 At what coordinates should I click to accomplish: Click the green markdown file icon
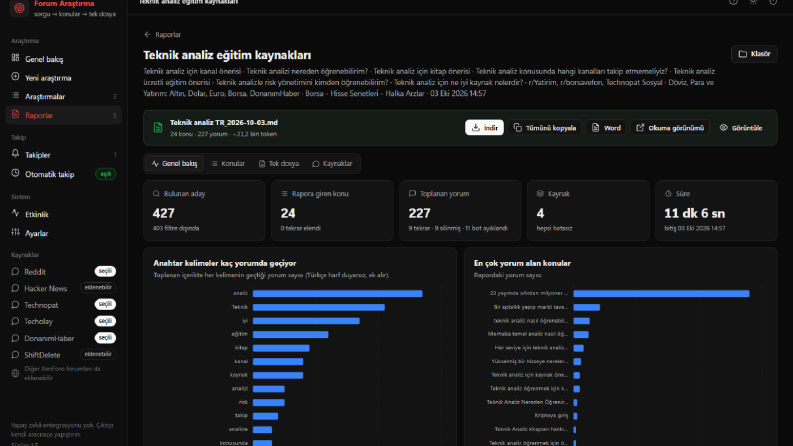[x=158, y=128]
